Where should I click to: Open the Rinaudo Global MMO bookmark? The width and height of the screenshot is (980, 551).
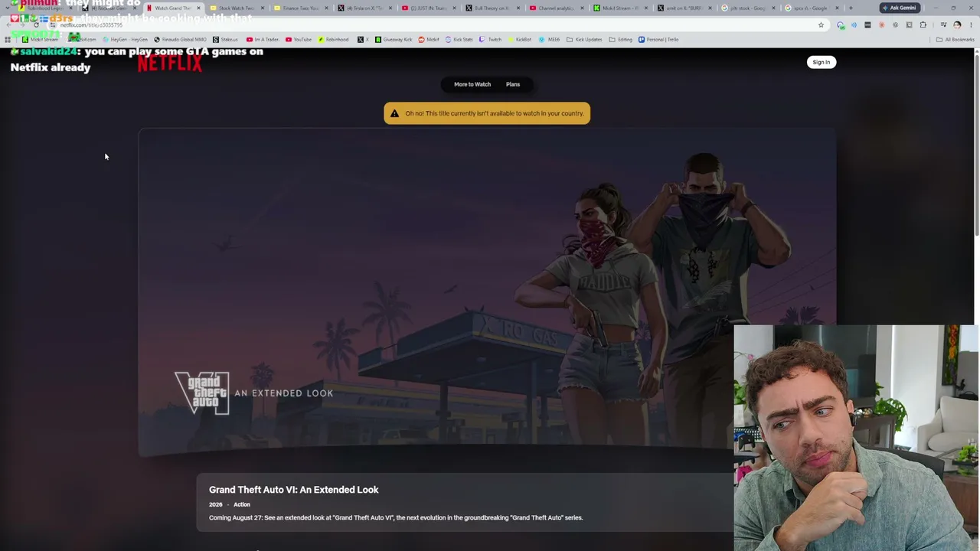pyautogui.click(x=181, y=39)
